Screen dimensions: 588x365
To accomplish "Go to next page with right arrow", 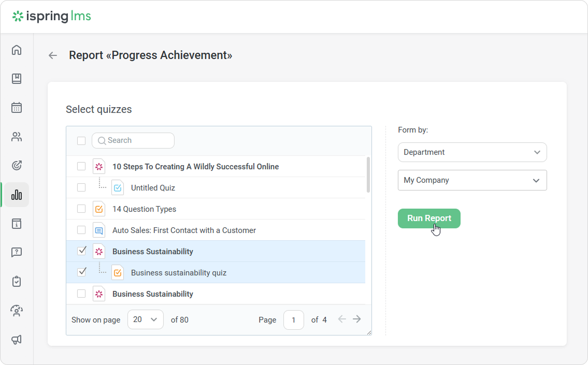I will tap(357, 319).
